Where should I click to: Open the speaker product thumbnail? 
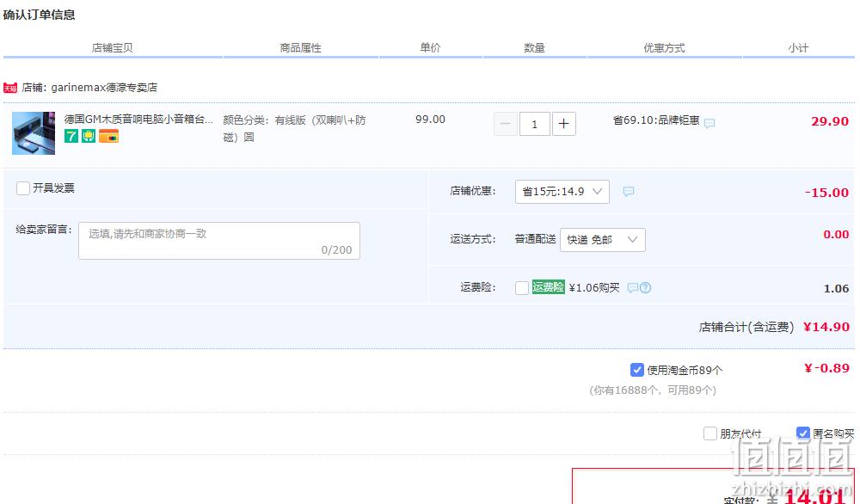tap(34, 133)
